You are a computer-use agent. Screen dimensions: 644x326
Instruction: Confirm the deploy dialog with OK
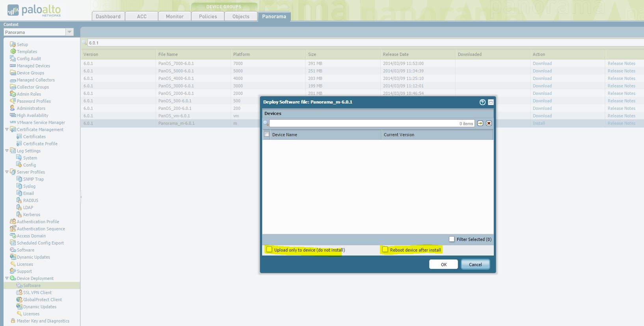(x=444, y=264)
